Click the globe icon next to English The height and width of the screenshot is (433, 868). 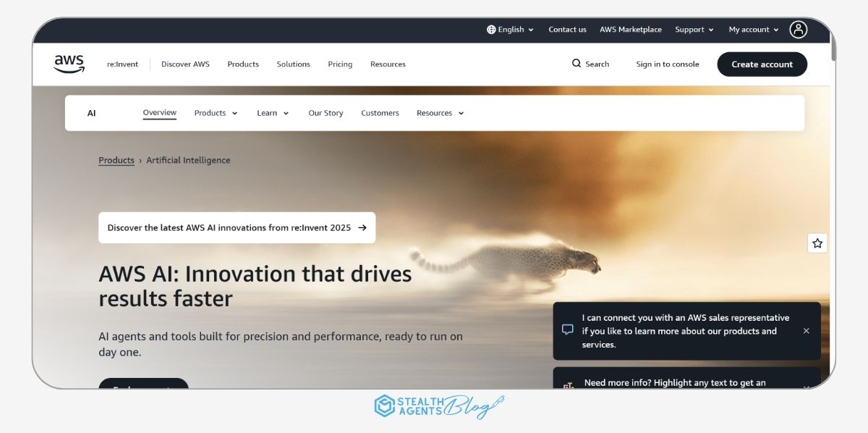[x=491, y=29]
